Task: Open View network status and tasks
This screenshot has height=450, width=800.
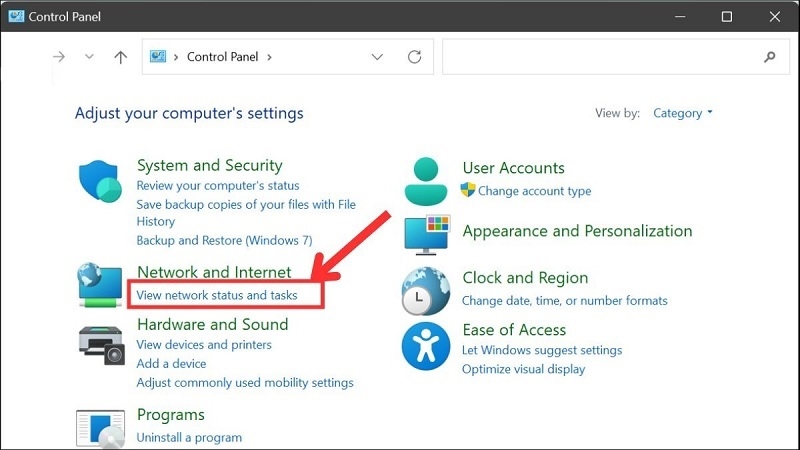Action: point(217,295)
